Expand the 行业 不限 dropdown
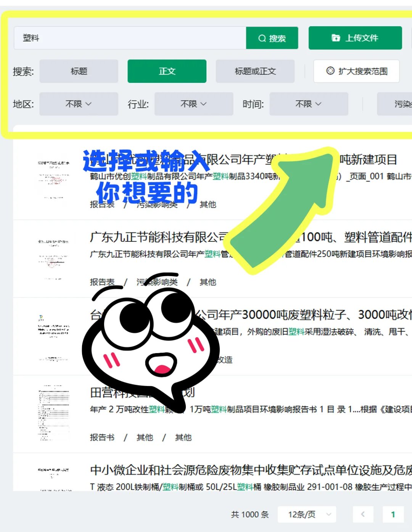Image resolution: width=412 pixels, height=532 pixels. pyautogui.click(x=193, y=104)
